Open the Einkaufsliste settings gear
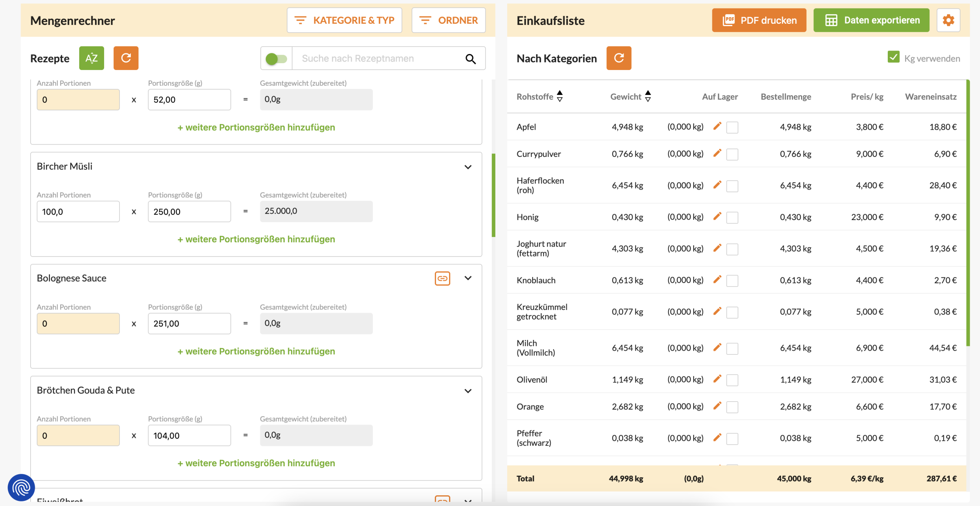 [948, 20]
